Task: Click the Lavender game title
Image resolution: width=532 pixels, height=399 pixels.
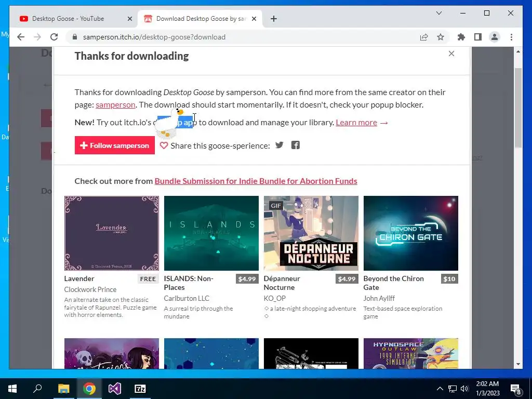Action: coord(79,278)
